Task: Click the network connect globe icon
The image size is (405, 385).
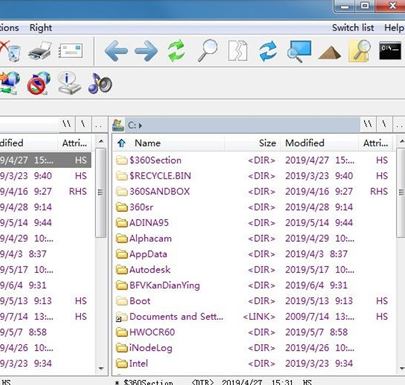Action: coord(9,83)
